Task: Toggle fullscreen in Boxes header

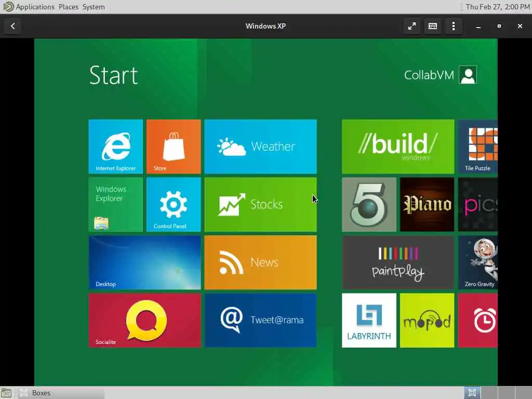Action: tap(412, 26)
